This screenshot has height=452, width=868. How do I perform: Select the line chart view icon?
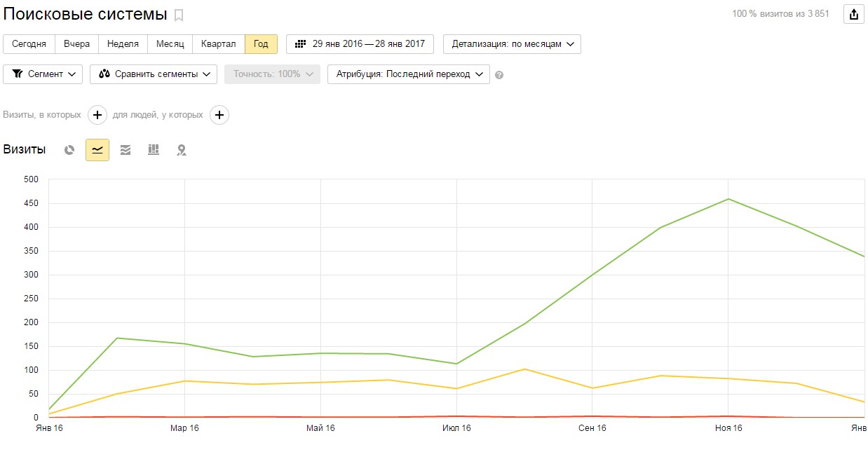coord(97,150)
